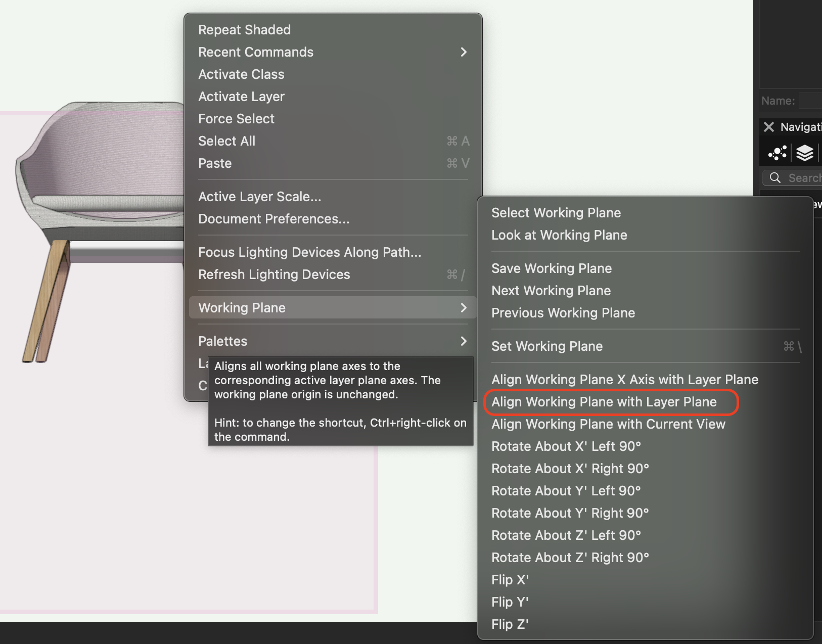Click Refresh Lighting Devices
822x644 pixels.
[x=274, y=274]
